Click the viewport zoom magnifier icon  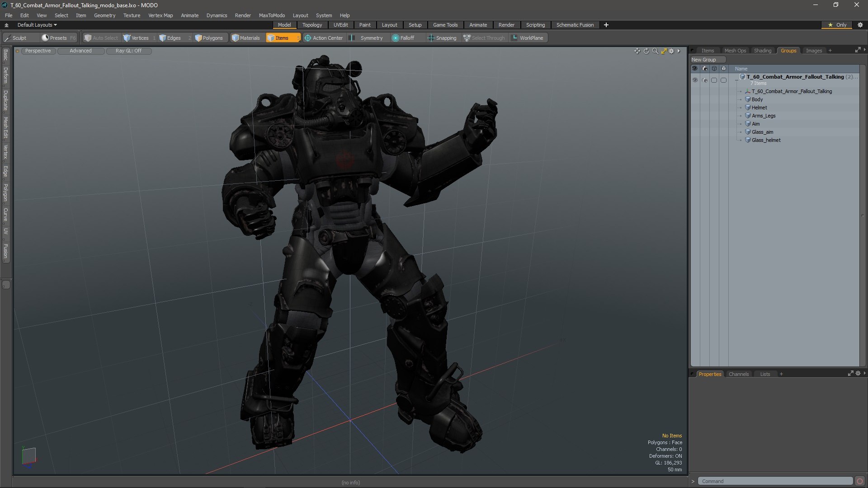pyautogui.click(x=655, y=51)
